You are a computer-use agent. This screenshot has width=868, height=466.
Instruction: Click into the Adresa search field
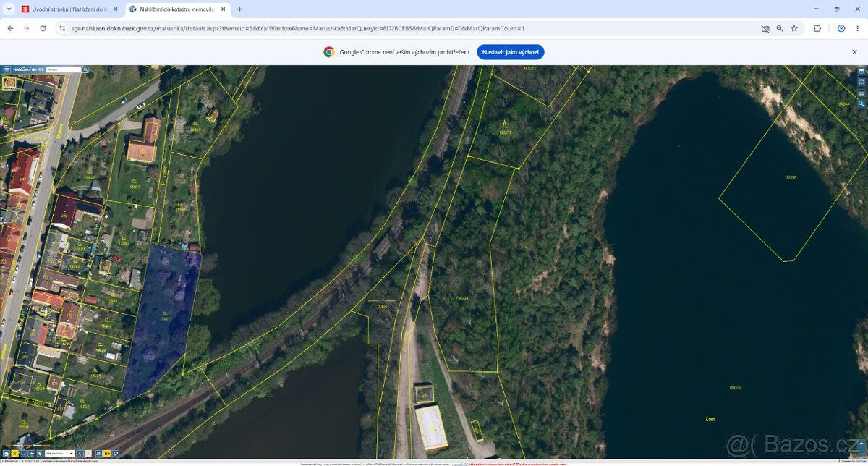pos(64,69)
